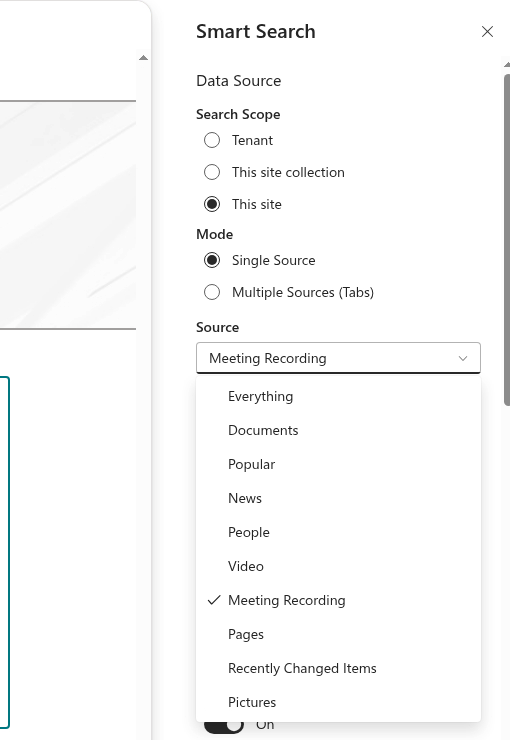
Task: Pick Video from Source list
Action: pyautogui.click(x=338, y=566)
